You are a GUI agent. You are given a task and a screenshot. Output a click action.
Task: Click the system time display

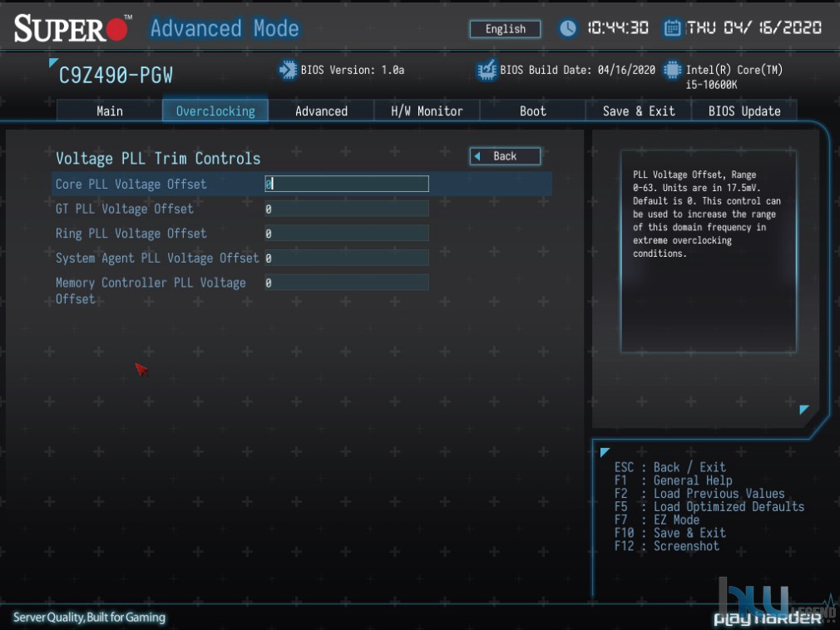[618, 27]
